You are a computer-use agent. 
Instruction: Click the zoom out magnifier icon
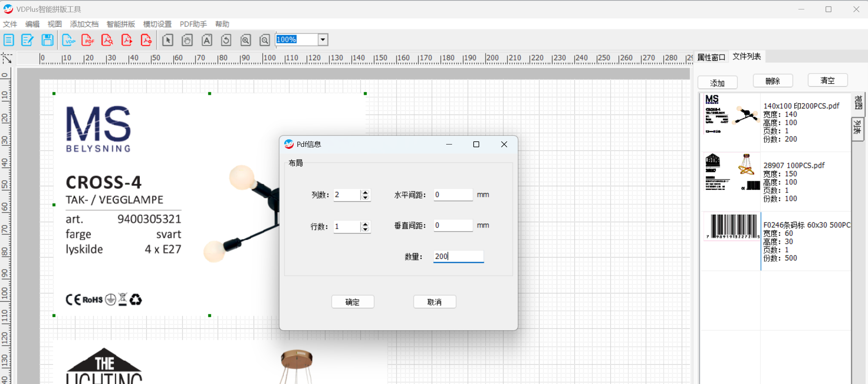click(x=265, y=40)
